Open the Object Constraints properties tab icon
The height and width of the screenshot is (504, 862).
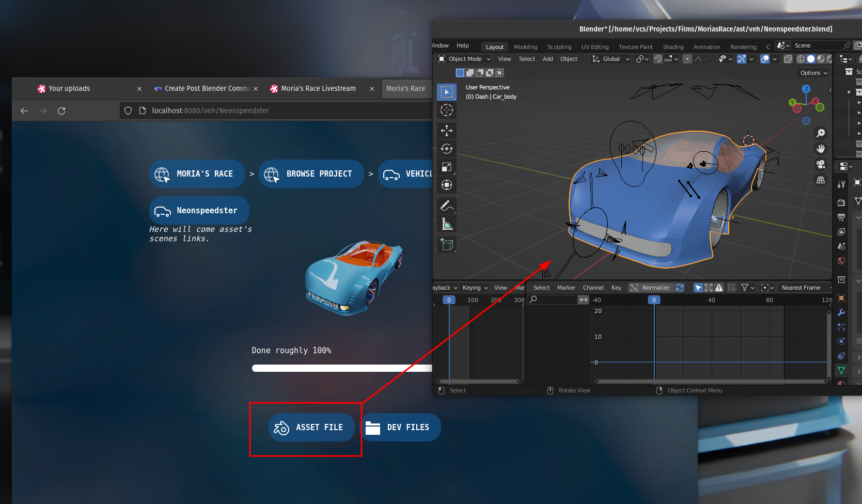point(841,356)
